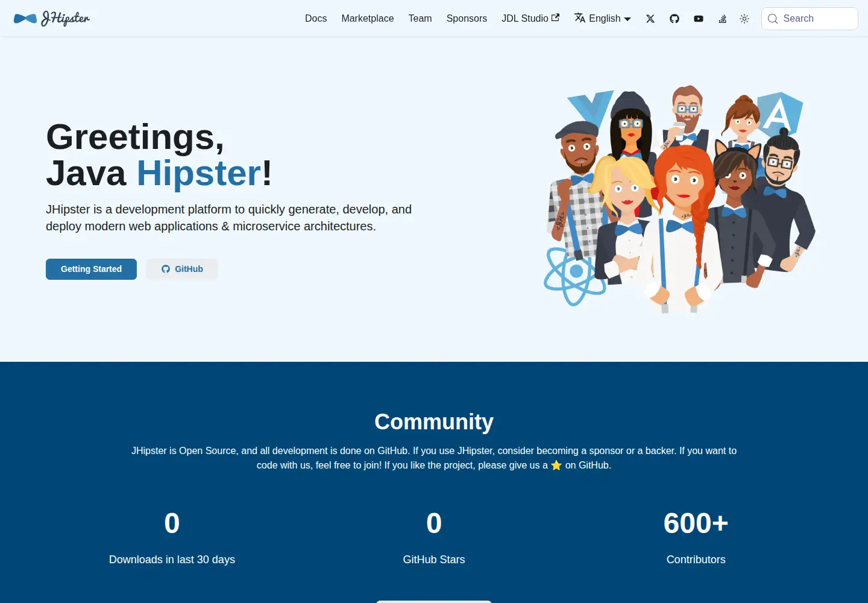The image size is (868, 603).
Task: Toggle light/dark theme with the sun icon
Action: (x=744, y=19)
